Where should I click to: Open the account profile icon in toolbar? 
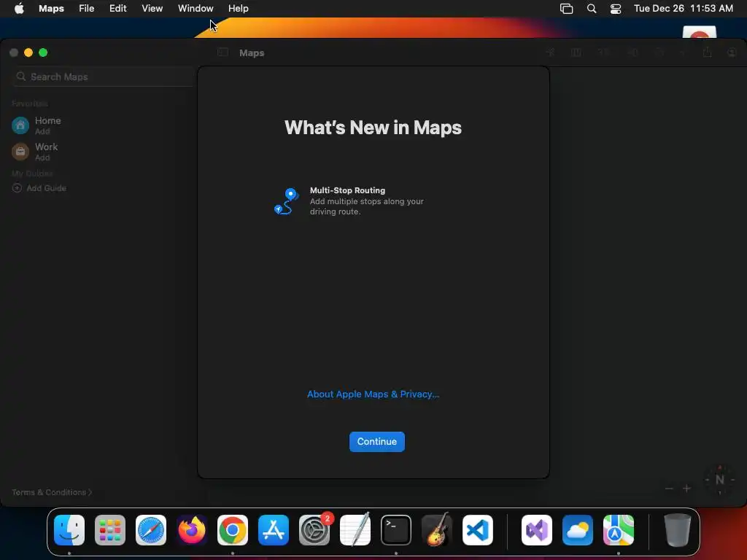(732, 52)
